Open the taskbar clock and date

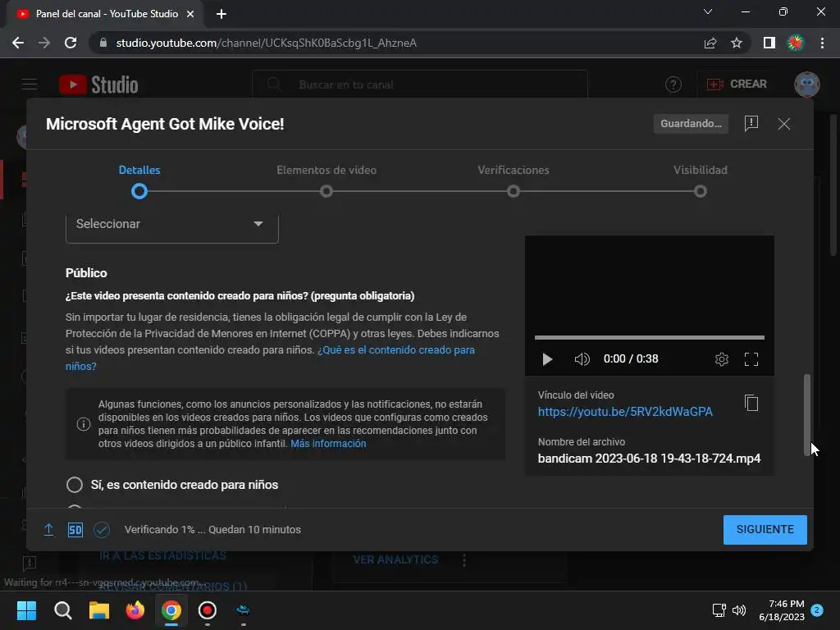click(x=782, y=610)
